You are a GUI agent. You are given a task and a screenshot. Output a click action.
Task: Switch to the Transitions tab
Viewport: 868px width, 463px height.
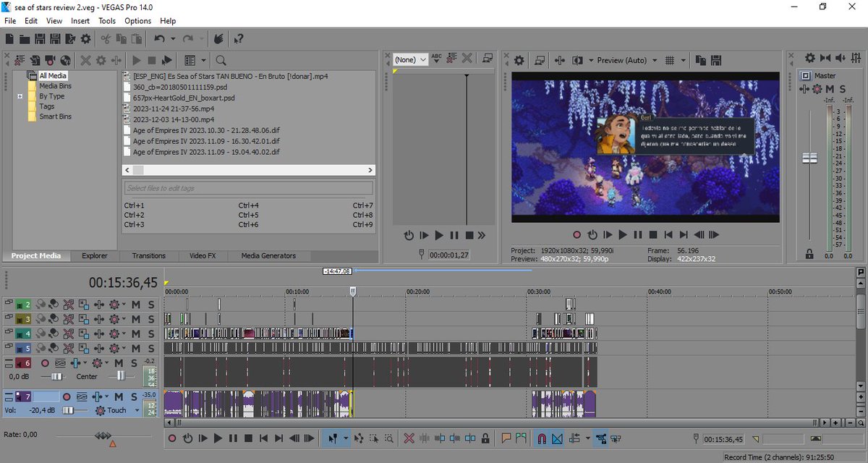click(149, 256)
